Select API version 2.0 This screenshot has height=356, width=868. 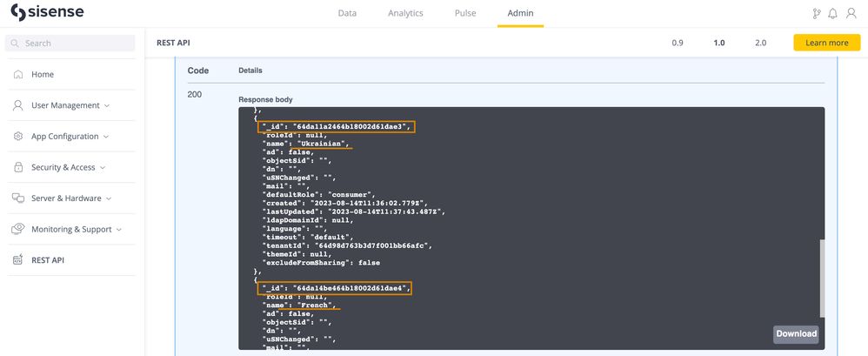[760, 43]
